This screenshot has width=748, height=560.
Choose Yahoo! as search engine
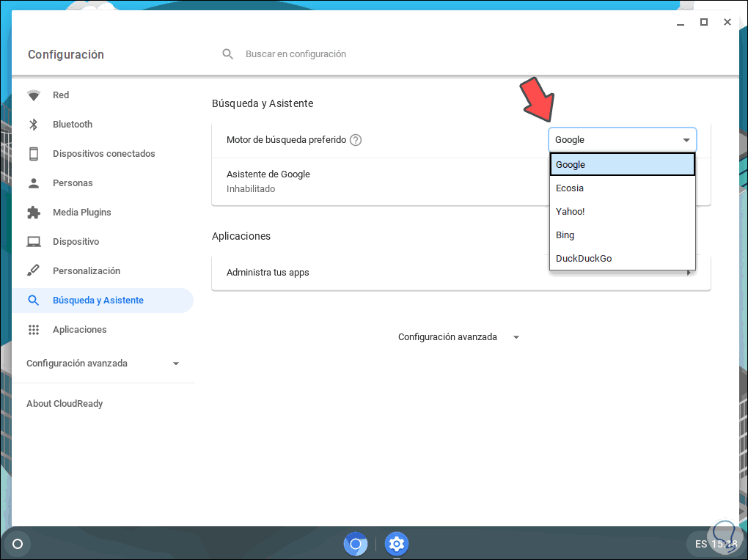click(622, 211)
